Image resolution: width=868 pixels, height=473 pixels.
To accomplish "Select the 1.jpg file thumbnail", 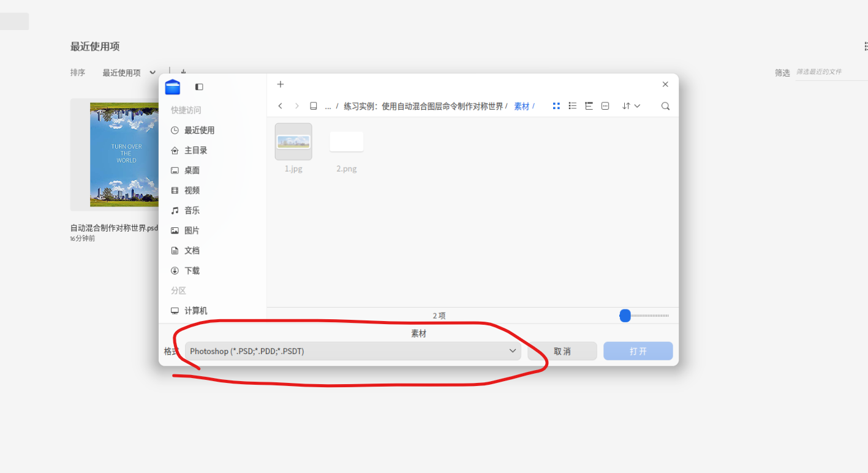I will [x=293, y=142].
